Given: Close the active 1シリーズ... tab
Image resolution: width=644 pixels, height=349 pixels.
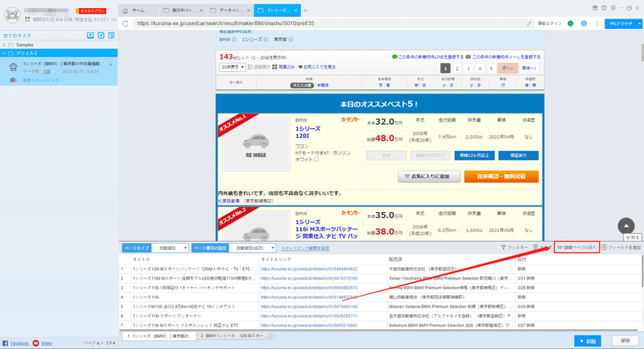Looking at the screenshot, I should 295,10.
